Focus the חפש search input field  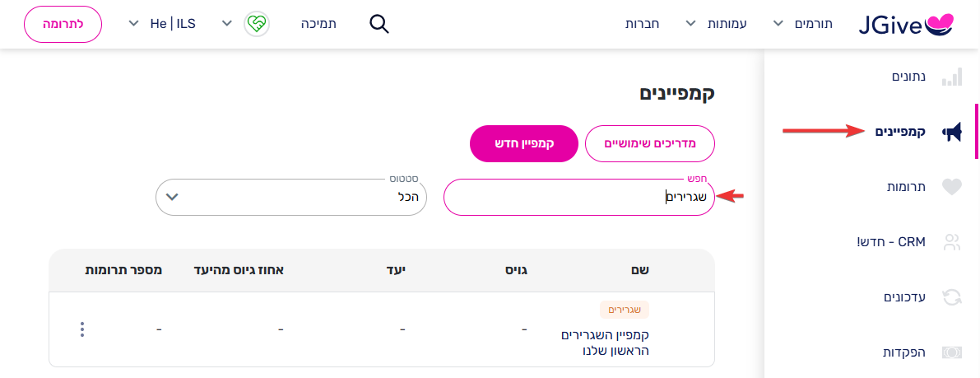pyautogui.click(x=578, y=197)
